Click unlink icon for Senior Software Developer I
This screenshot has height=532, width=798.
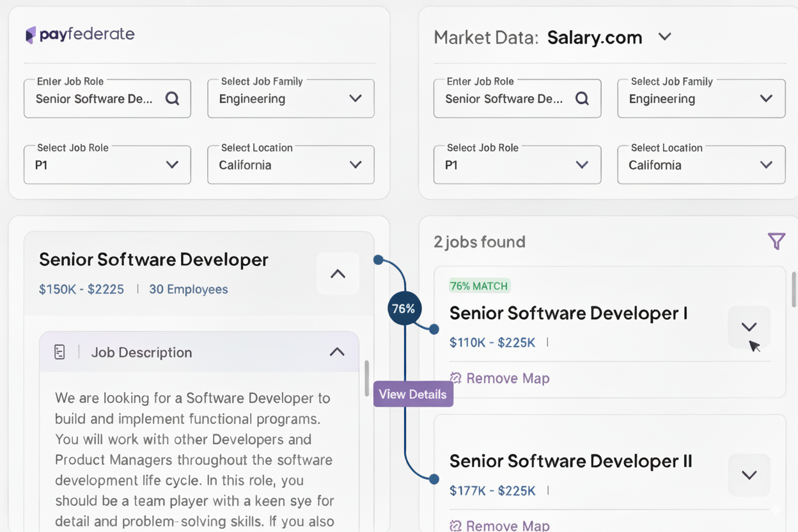[x=456, y=378]
